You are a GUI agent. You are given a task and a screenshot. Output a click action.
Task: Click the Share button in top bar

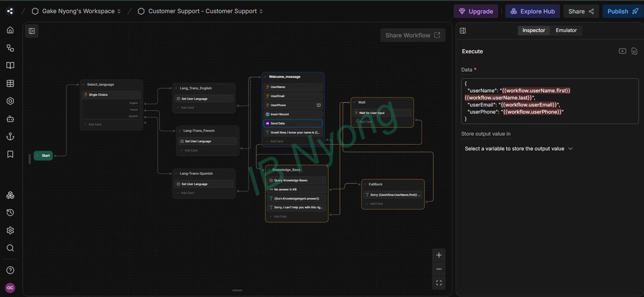[x=581, y=11]
